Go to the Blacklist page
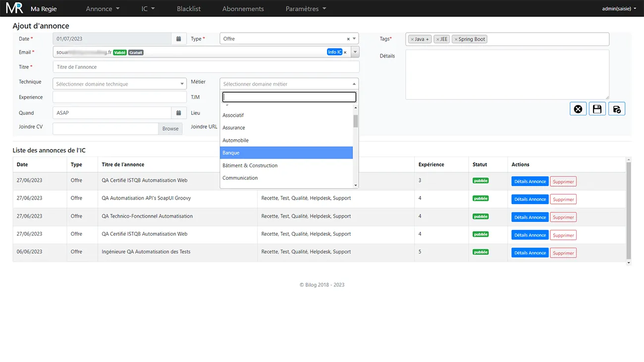 pyautogui.click(x=188, y=9)
